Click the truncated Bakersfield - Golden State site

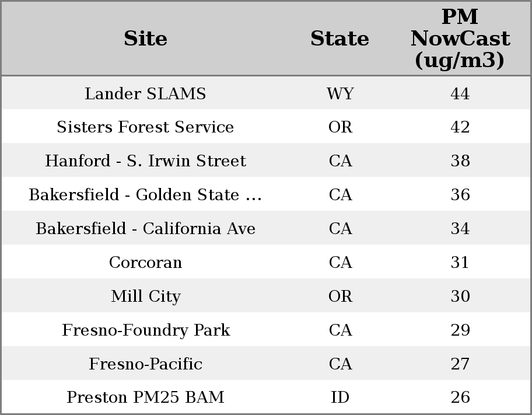pyautogui.click(x=145, y=195)
